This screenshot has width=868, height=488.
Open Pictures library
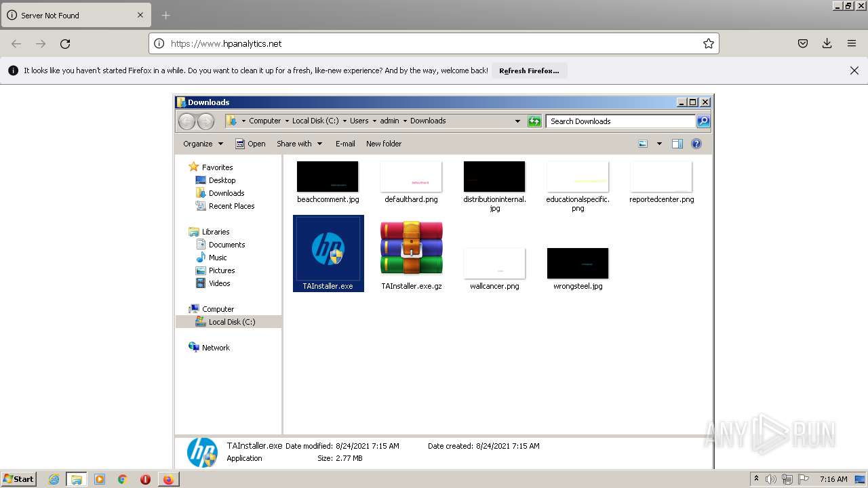tap(222, 270)
